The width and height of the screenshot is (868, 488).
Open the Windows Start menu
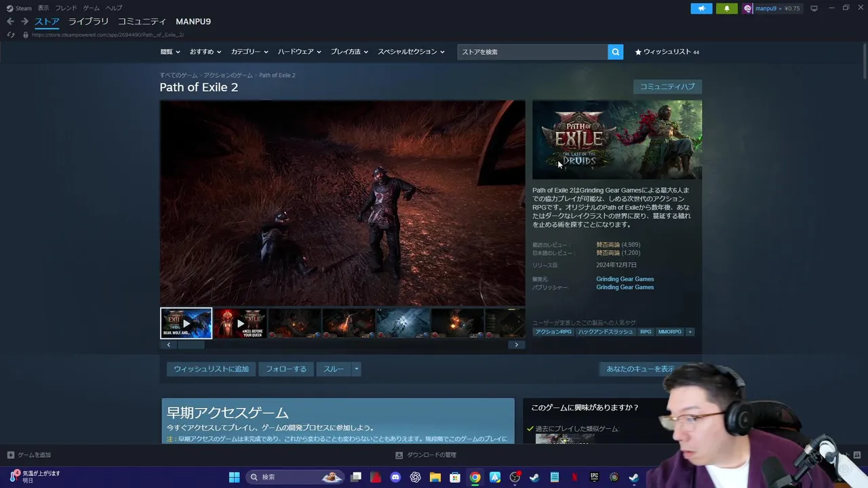coord(234,477)
